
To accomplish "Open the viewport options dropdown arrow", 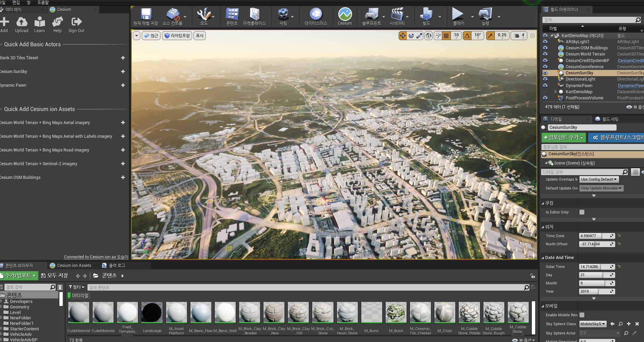I will pyautogui.click(x=137, y=36).
